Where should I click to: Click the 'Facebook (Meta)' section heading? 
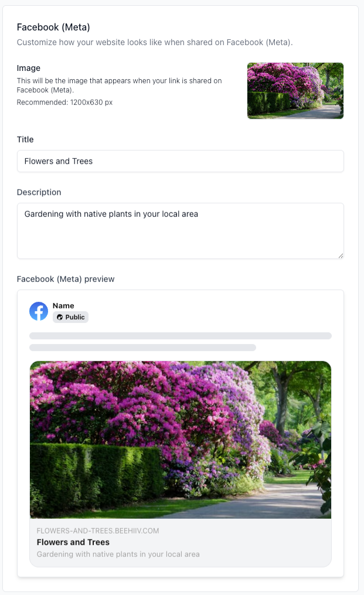click(53, 27)
